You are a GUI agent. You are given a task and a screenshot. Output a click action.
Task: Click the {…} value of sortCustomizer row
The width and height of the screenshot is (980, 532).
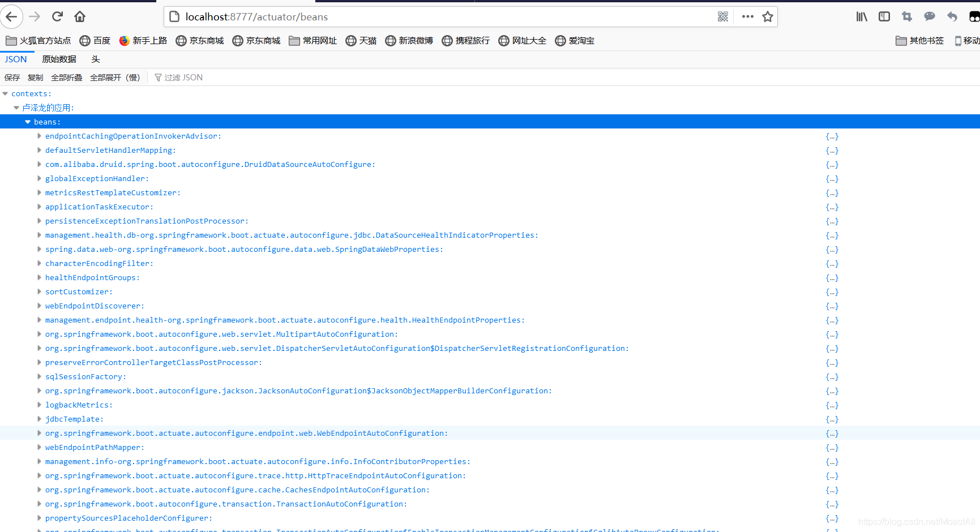click(x=832, y=292)
